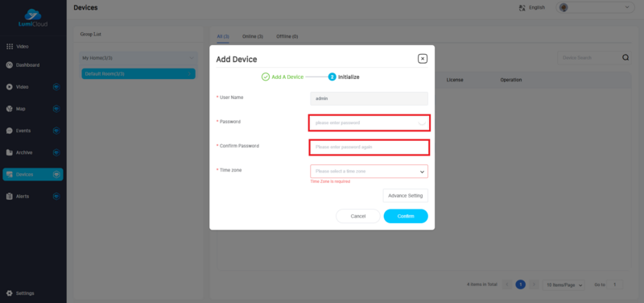Open the user account dropdown arrow
This screenshot has width=644, height=303.
pyautogui.click(x=627, y=7)
